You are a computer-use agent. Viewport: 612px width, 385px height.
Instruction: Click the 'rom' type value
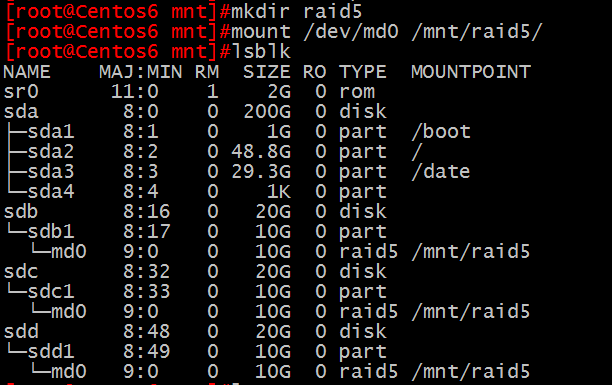(357, 92)
